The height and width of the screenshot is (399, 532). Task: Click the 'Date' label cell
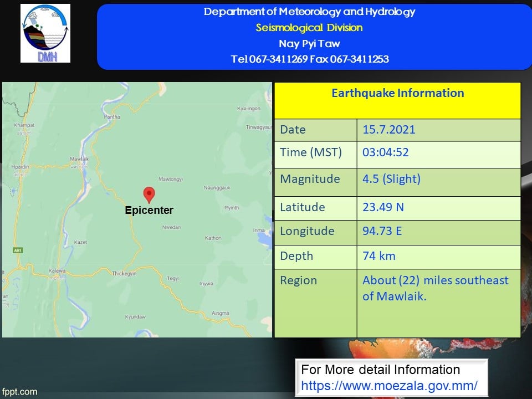(x=315, y=130)
